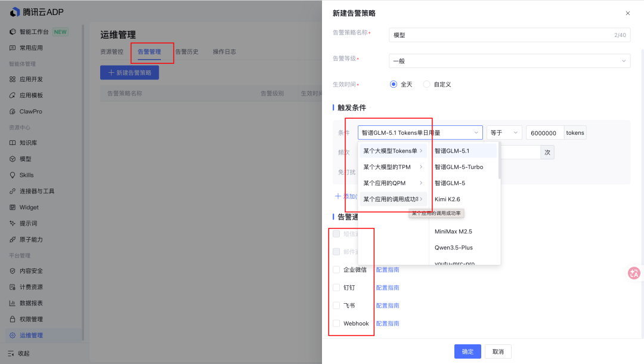
Task: Check the Webhook notification checkbox
Action: (336, 323)
